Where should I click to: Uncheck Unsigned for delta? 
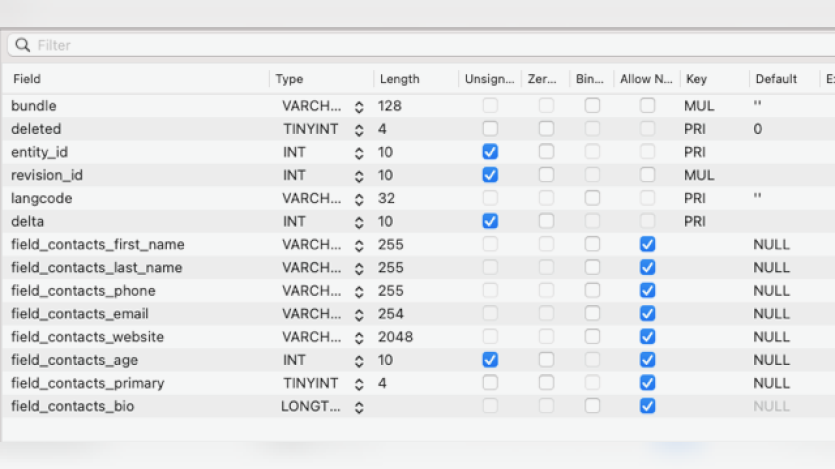point(490,221)
